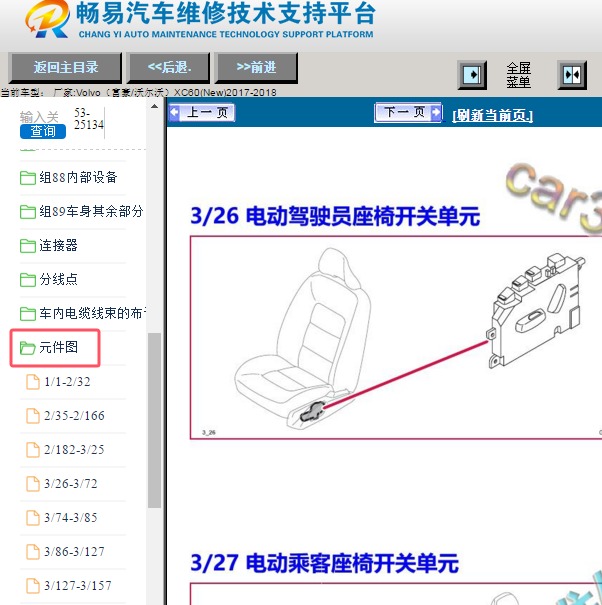Click heading 3/27 电动乘客座椅开关单元
Image resolution: width=602 pixels, height=605 pixels.
(x=325, y=563)
